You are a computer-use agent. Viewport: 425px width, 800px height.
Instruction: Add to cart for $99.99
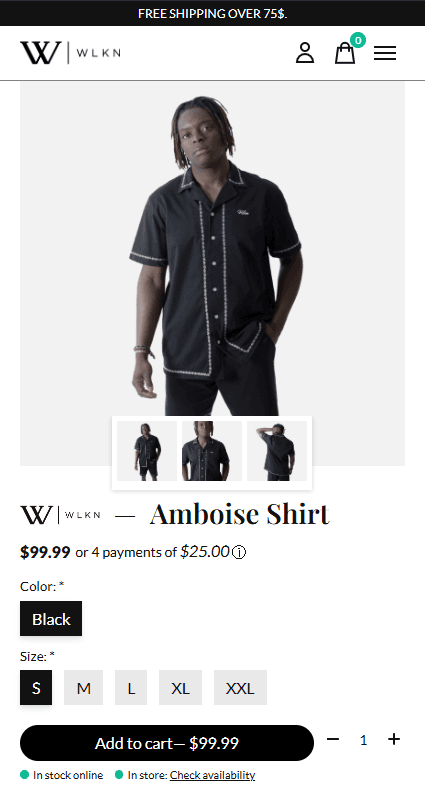pyautogui.click(x=167, y=743)
